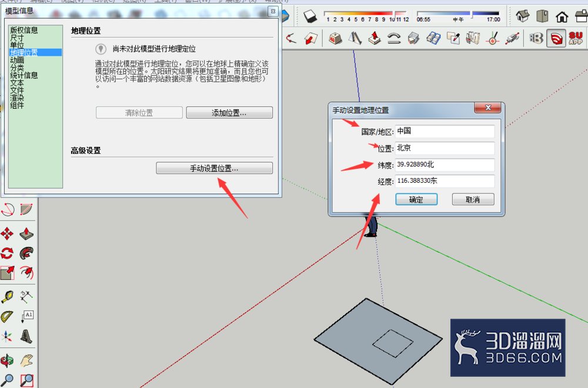The image size is (588, 388).
Task: Select the Tape Measure tool
Action: pos(7,297)
